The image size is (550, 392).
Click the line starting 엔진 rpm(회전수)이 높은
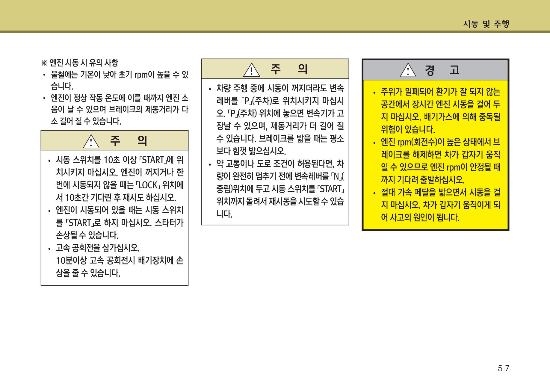[441, 142]
